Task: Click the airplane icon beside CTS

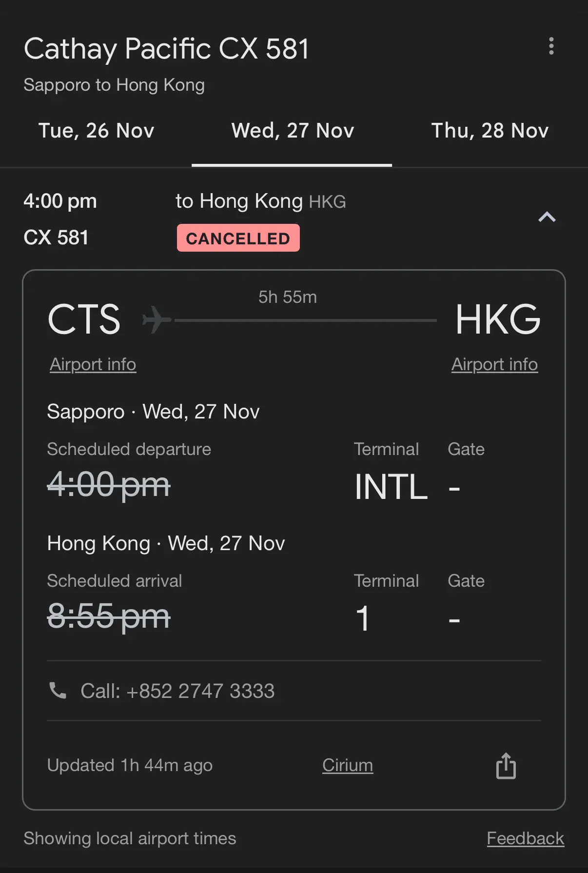Action: click(156, 320)
